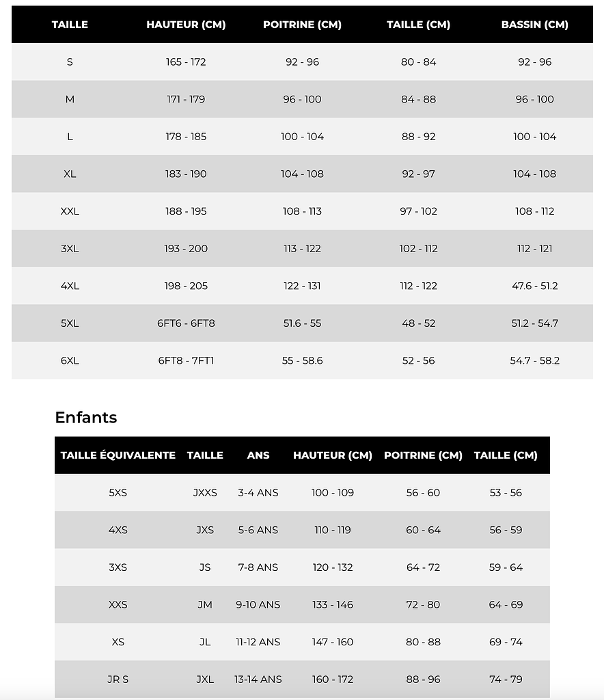Select the 147 - 160 height cell
Viewport: 604px width, 700px height.
[x=333, y=642]
